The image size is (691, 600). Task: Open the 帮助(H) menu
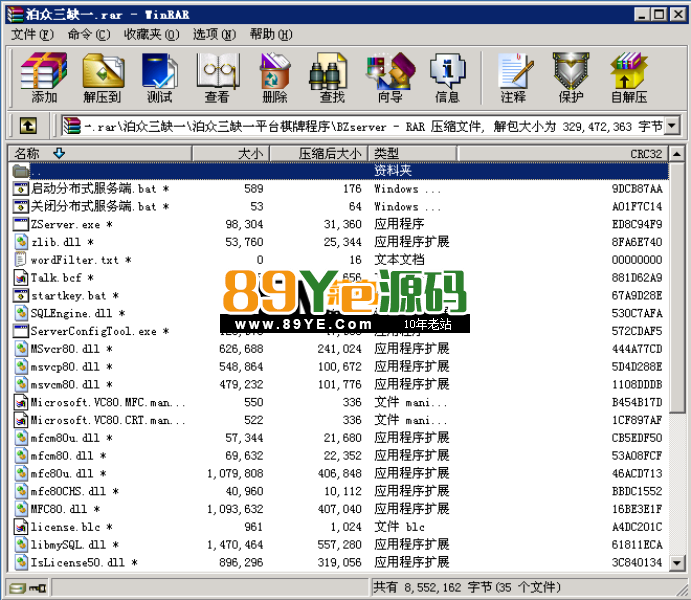click(x=271, y=34)
